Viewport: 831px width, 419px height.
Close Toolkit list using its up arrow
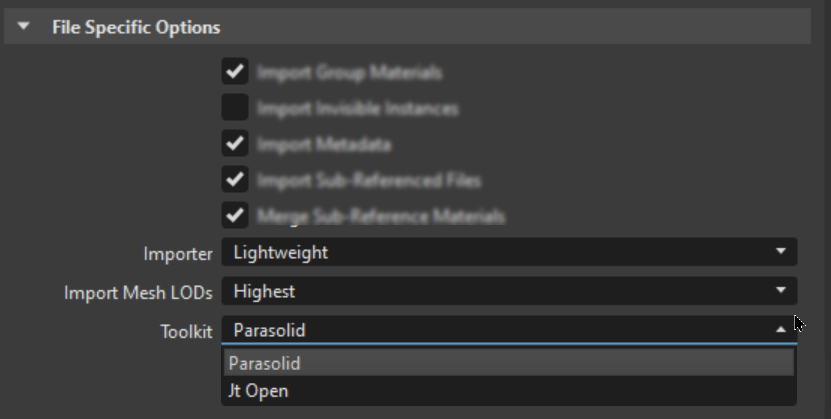781,330
